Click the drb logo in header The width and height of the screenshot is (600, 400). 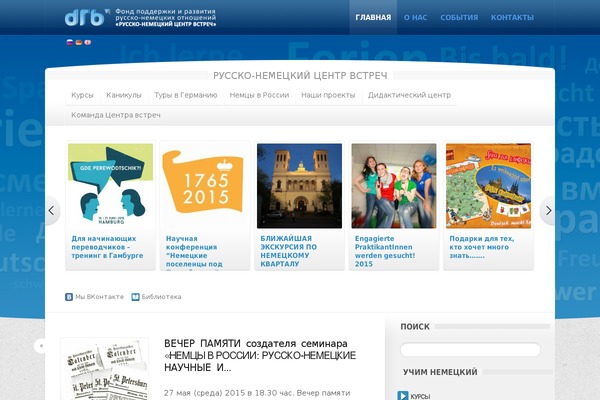[x=87, y=17]
